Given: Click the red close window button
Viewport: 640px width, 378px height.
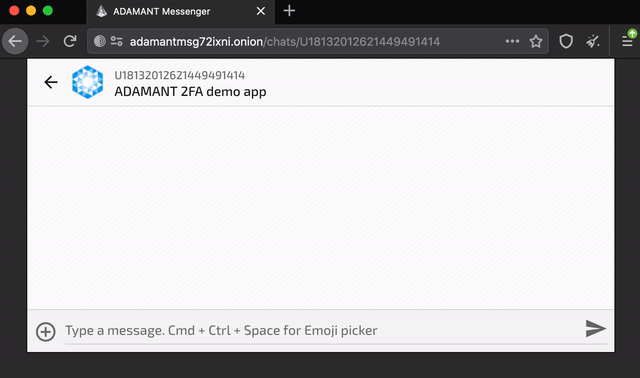Looking at the screenshot, I should (14, 11).
